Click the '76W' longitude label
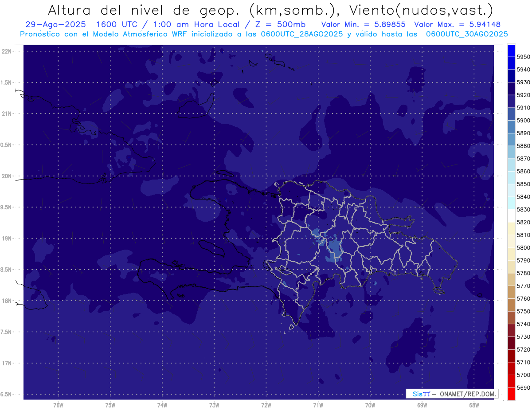 (x=58, y=405)
